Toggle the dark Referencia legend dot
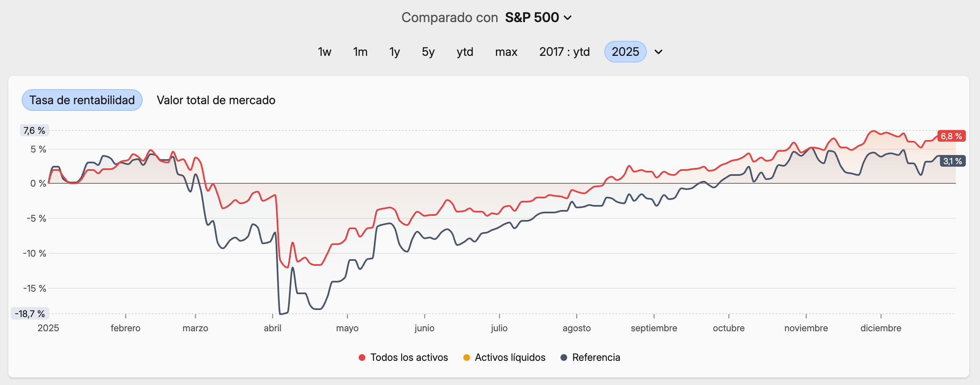 (x=564, y=357)
